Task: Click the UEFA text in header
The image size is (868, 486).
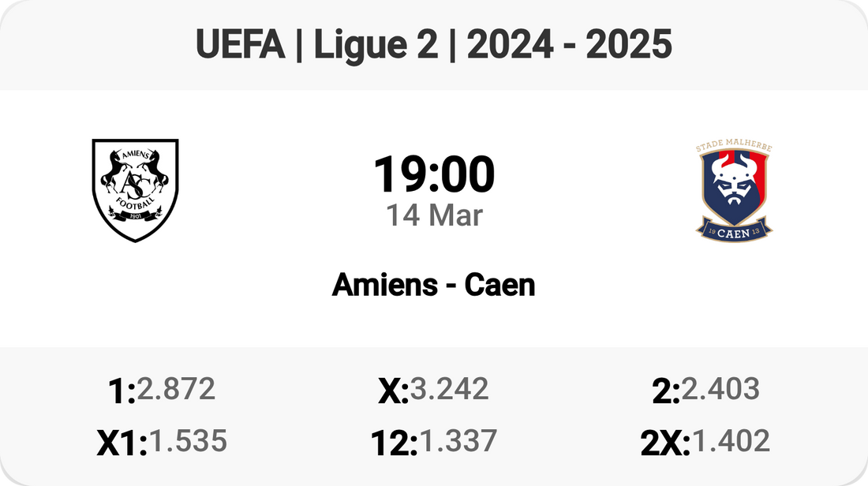Action: 240,46
